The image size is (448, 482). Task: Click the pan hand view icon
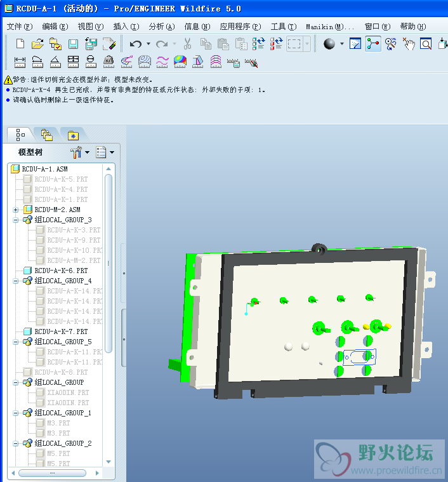[409, 44]
